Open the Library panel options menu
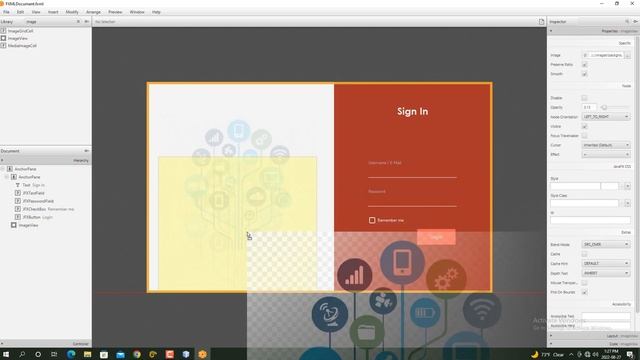 pos(87,22)
